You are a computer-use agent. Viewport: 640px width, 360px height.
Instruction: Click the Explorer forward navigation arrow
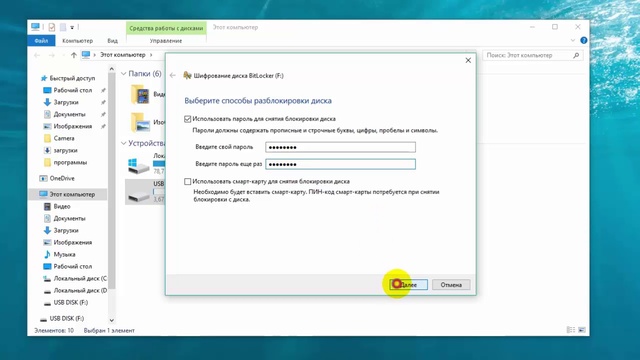51,55
